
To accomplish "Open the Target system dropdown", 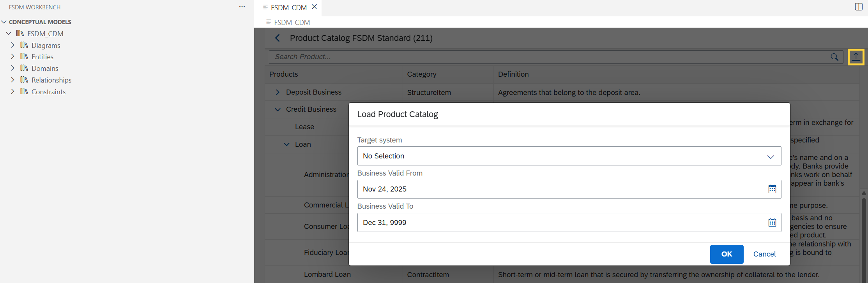I will (569, 156).
